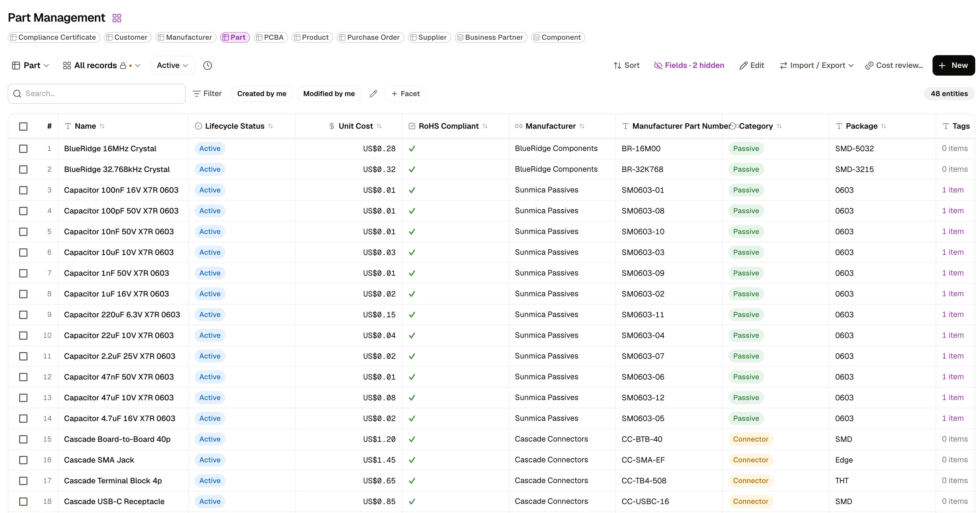This screenshot has height=513, width=980.
Task: Click the pencil edit icon next to Modified by me
Action: (373, 93)
